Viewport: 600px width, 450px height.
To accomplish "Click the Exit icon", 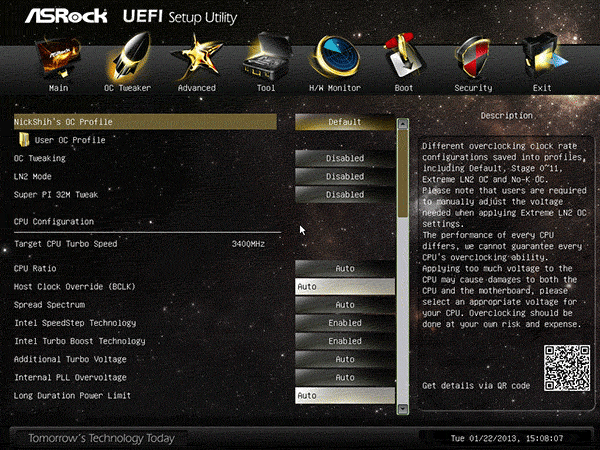I will tap(542, 62).
